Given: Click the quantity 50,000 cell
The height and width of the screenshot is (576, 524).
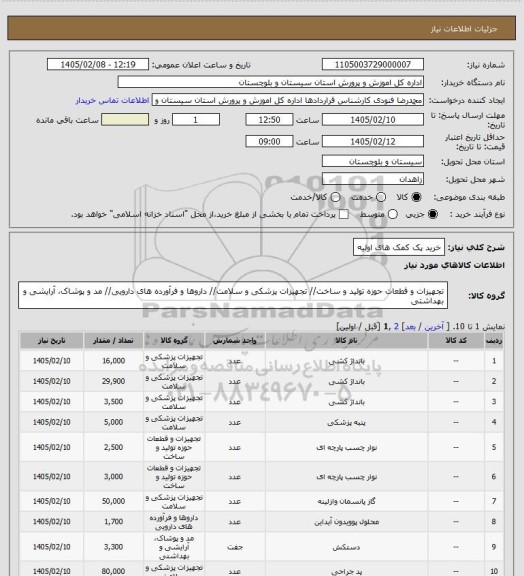Looking at the screenshot, I should click(113, 501).
